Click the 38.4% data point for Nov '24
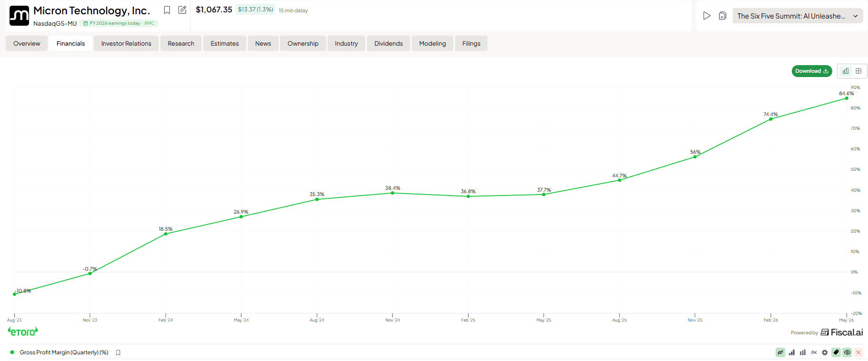This screenshot has width=868, height=361. pyautogui.click(x=392, y=193)
